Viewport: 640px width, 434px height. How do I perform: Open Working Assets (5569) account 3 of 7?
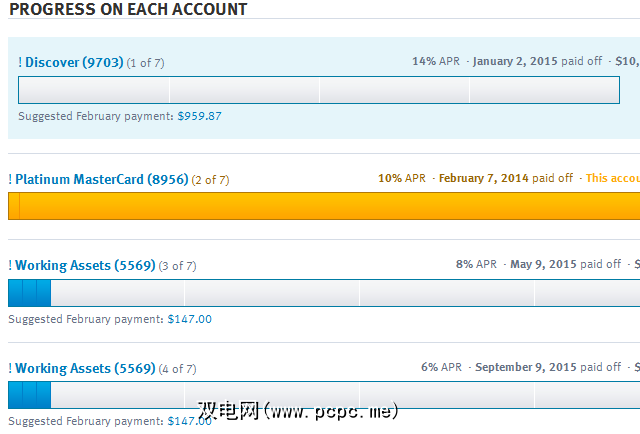85,265
